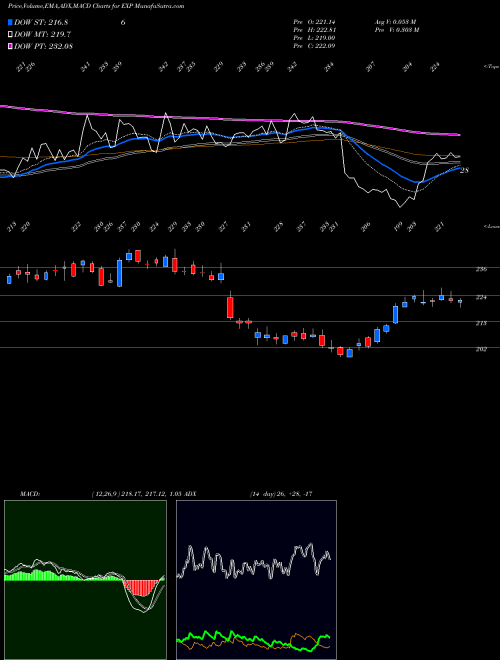Image resolution: width=500 pixels, height=660 pixels.
Task: Click the ADX heading label
Action: (x=189, y=494)
